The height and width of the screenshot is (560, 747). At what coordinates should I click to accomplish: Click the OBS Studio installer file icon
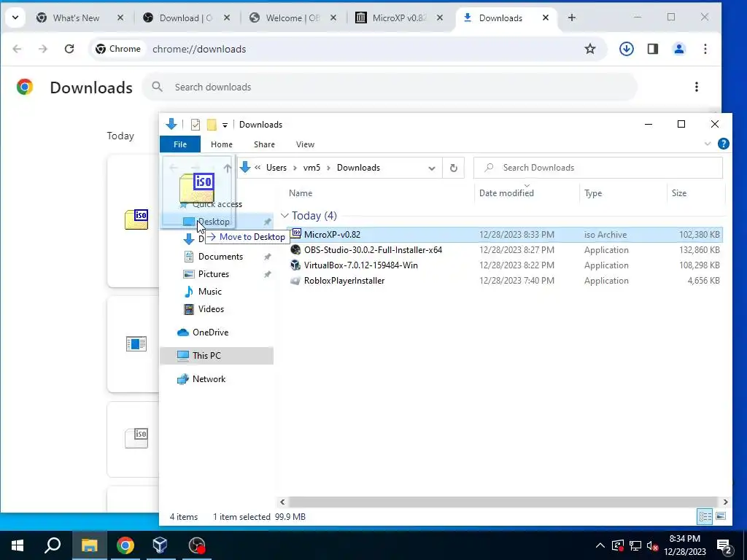[295, 250]
